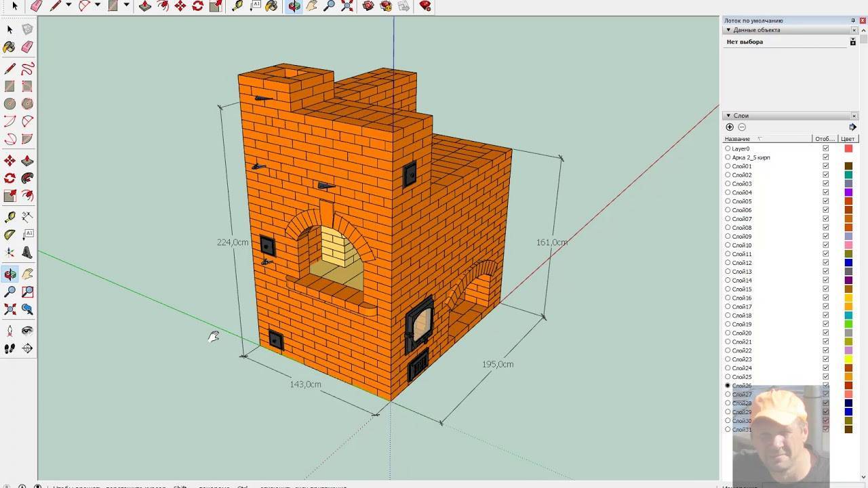
Task: Select the Protractor tool in left toolbar
Action: pyautogui.click(x=9, y=235)
